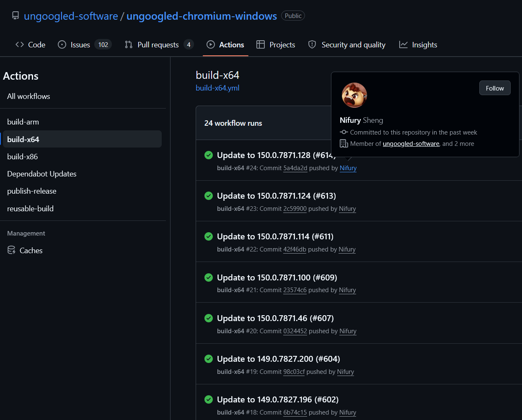Open run Update to 150.0.7871.128 (#614)

[277, 155]
